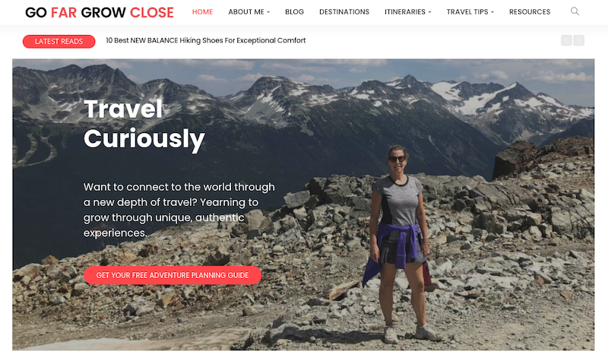Open the Resources menu item

pyautogui.click(x=530, y=12)
